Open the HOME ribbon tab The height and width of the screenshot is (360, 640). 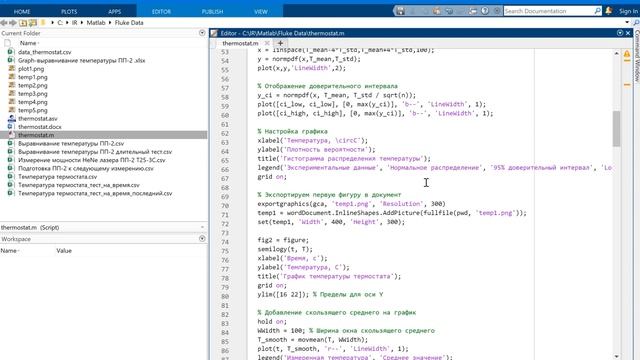(x=22, y=11)
